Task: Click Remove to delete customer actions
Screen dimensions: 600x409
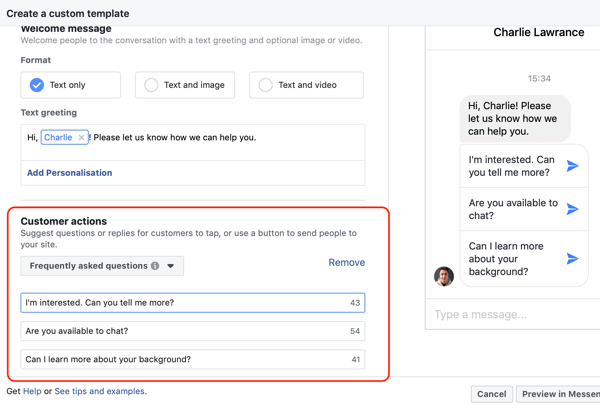Action: (346, 263)
